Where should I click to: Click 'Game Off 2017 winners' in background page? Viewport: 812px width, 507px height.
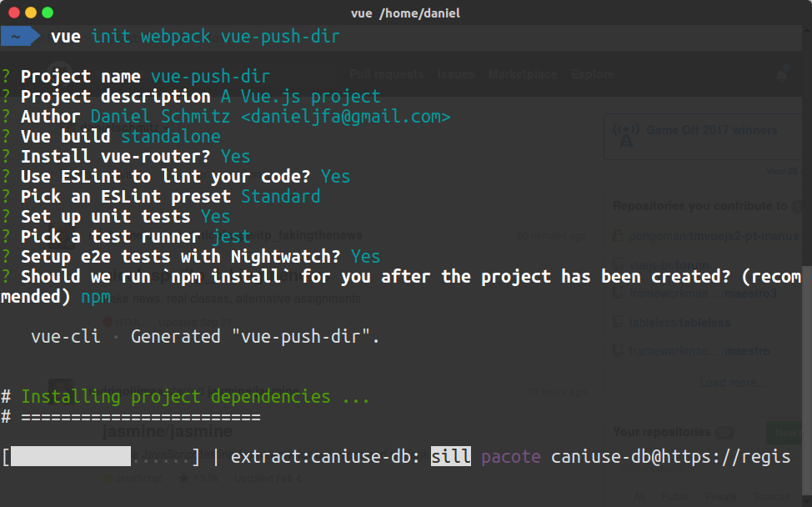point(711,130)
